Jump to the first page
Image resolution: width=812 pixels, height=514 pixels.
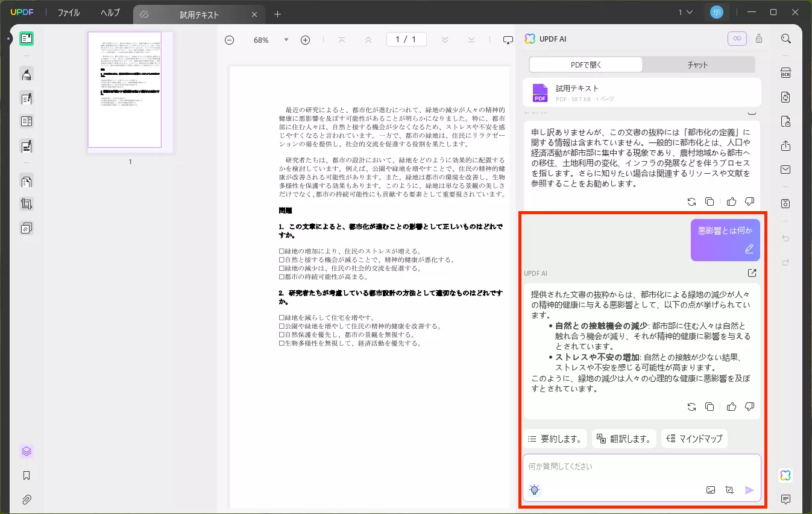pos(342,40)
